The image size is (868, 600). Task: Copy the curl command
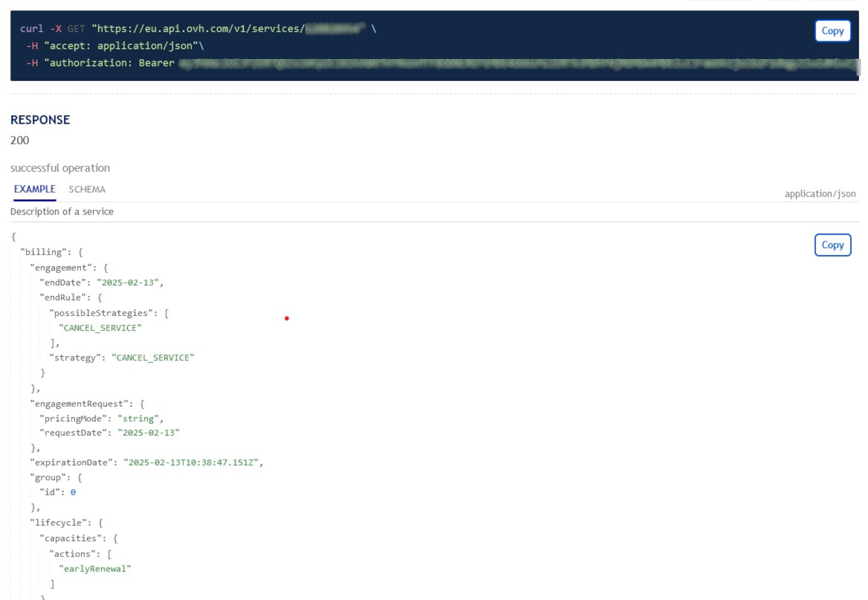click(x=832, y=31)
